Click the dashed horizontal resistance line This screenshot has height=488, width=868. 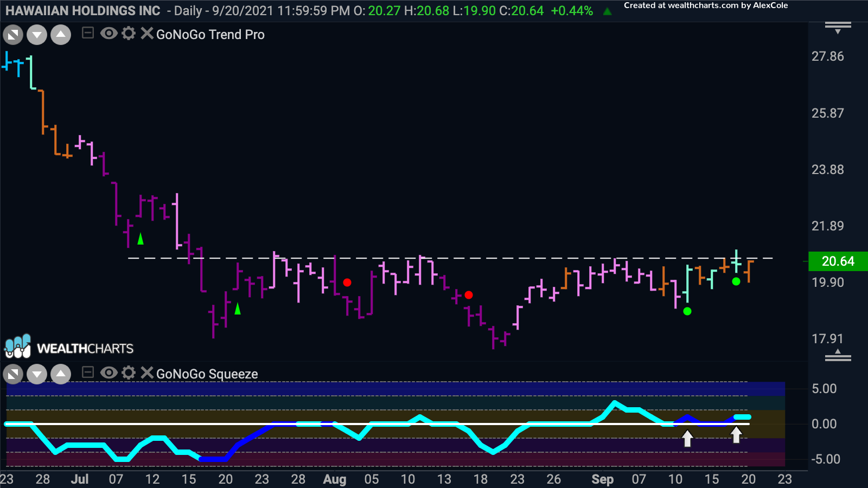[x=450, y=258]
